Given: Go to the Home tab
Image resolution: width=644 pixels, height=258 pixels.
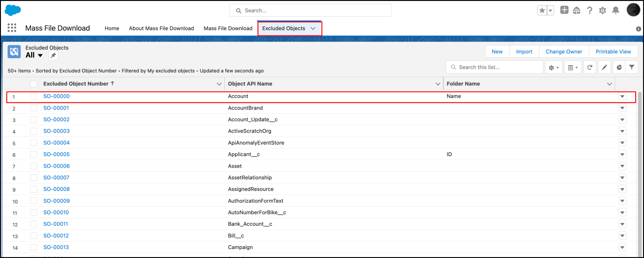Looking at the screenshot, I should coord(112,28).
